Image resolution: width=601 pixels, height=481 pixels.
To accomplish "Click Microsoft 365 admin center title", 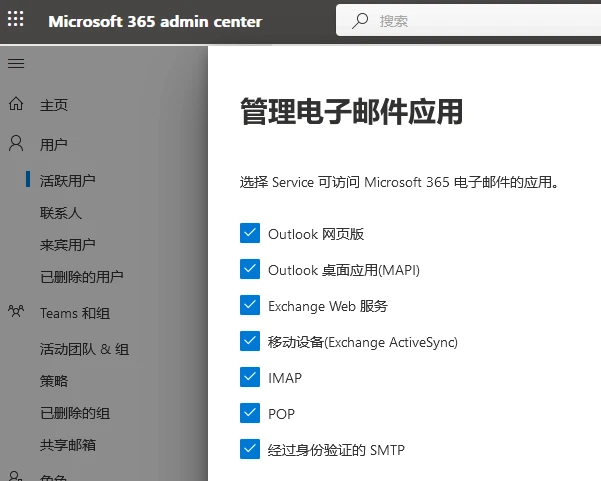I will (155, 21).
